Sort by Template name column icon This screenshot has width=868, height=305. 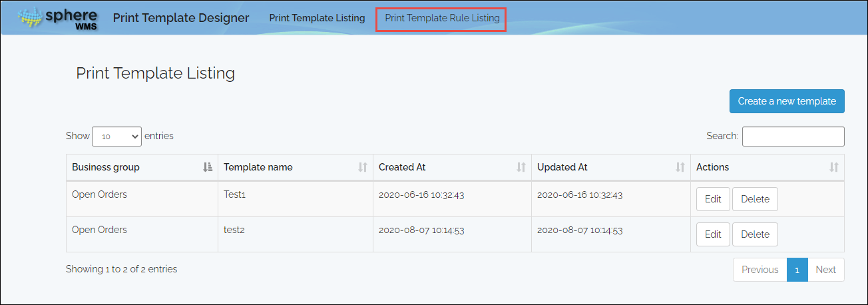(x=363, y=167)
